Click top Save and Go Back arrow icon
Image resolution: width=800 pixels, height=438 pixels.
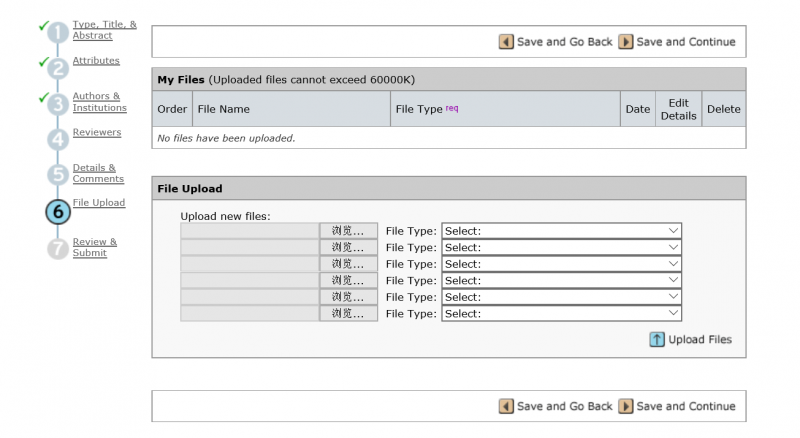506,42
